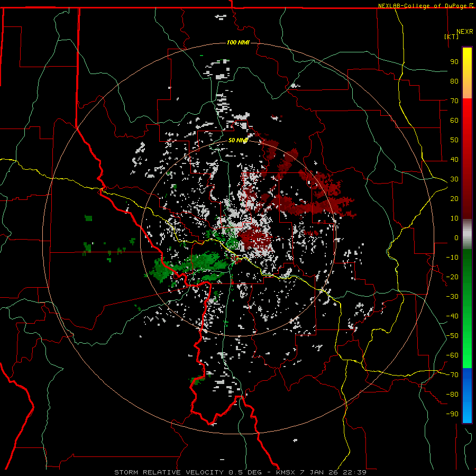This screenshot has width=476, height=476.
Task: Click the 30 value on velocity scale
Action: click(x=454, y=179)
